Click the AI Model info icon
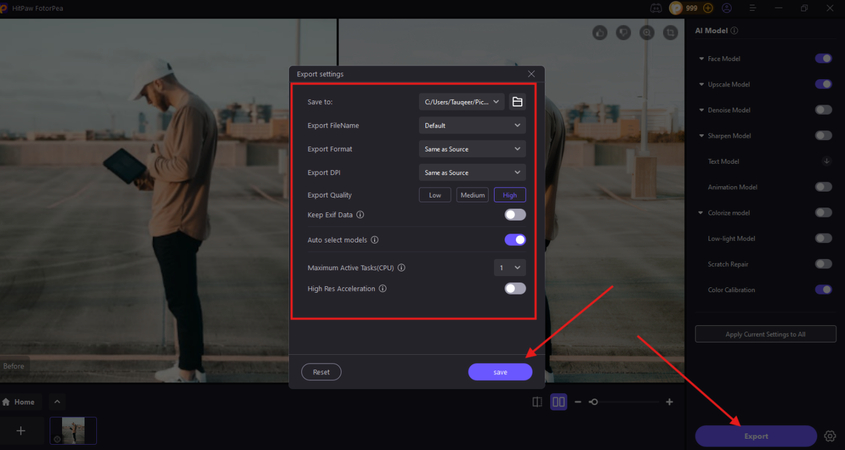This screenshot has height=450, width=845. 735,31
